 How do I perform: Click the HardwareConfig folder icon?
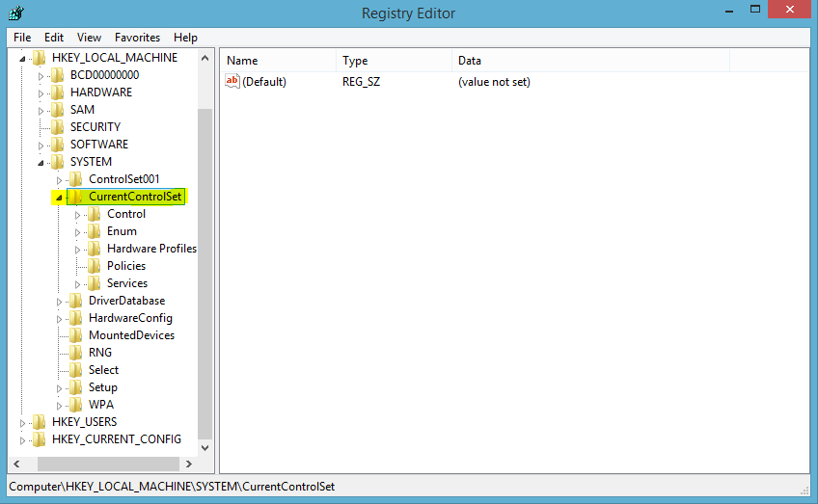[75, 318]
